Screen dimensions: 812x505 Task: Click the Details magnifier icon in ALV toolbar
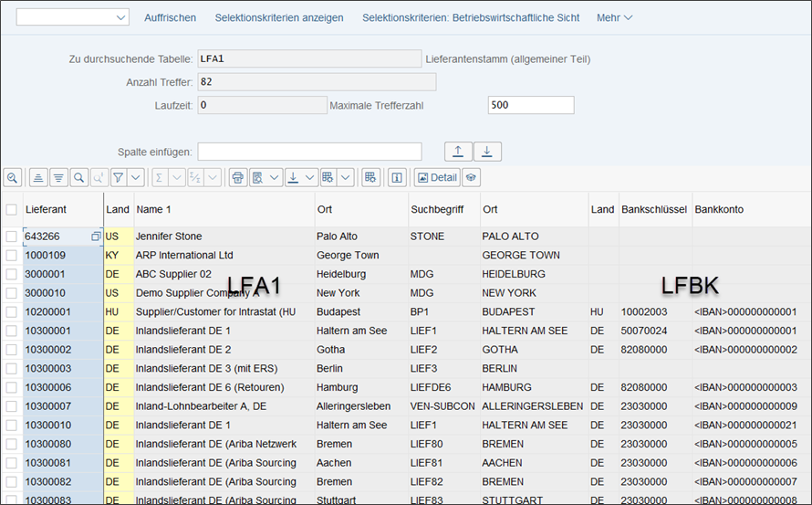click(13, 177)
